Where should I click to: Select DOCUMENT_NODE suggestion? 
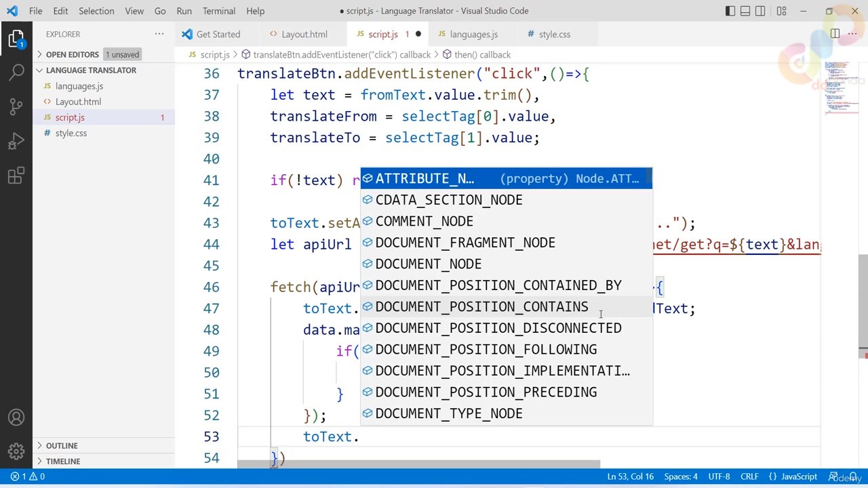click(x=506, y=264)
